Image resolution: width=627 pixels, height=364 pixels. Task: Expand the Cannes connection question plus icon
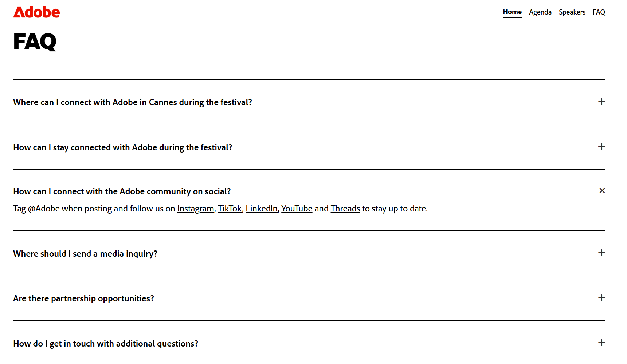(x=601, y=102)
